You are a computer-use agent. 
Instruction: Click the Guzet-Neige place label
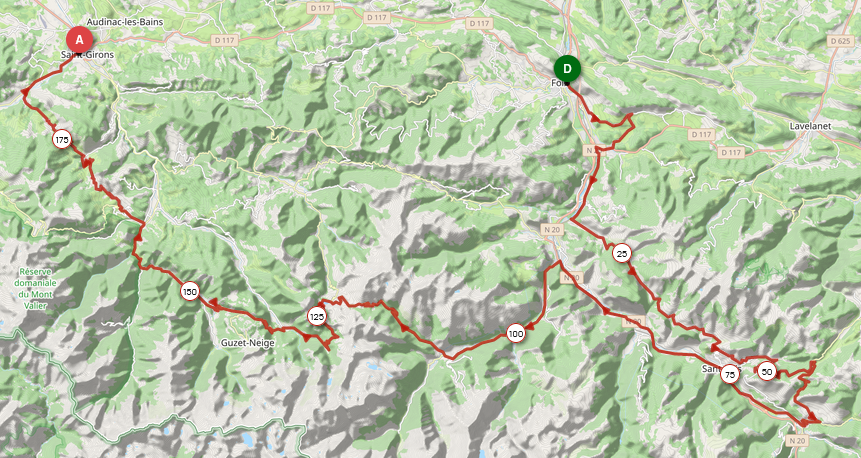pos(248,343)
